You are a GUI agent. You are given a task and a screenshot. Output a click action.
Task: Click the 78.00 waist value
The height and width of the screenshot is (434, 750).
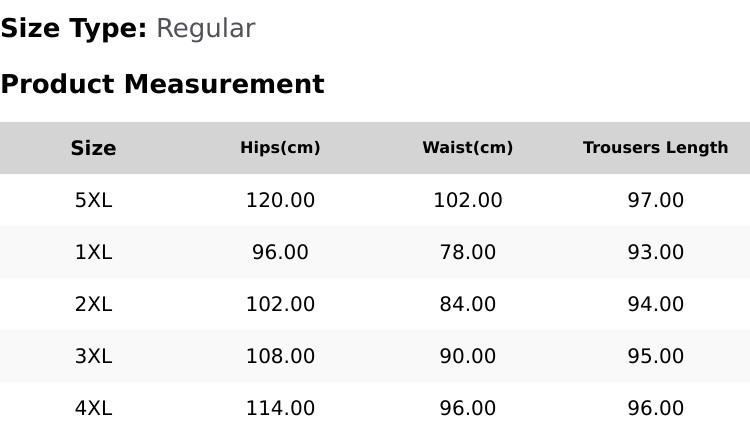click(468, 252)
